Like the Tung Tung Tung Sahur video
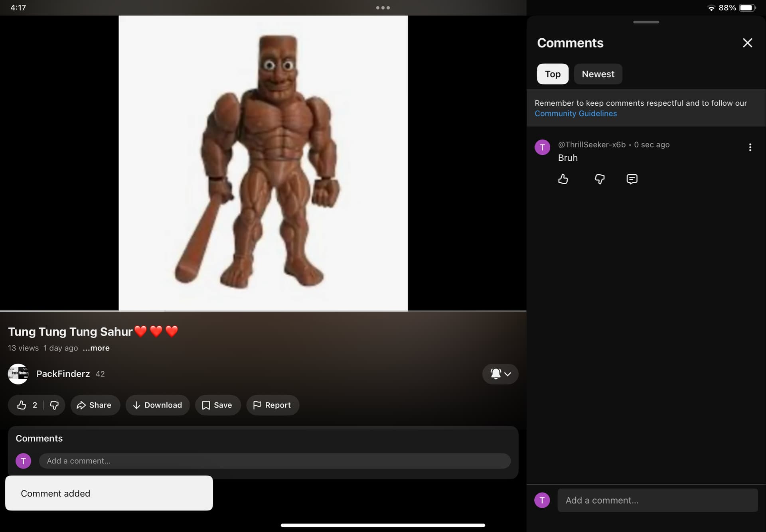Viewport: 766px width, 532px height. point(22,405)
